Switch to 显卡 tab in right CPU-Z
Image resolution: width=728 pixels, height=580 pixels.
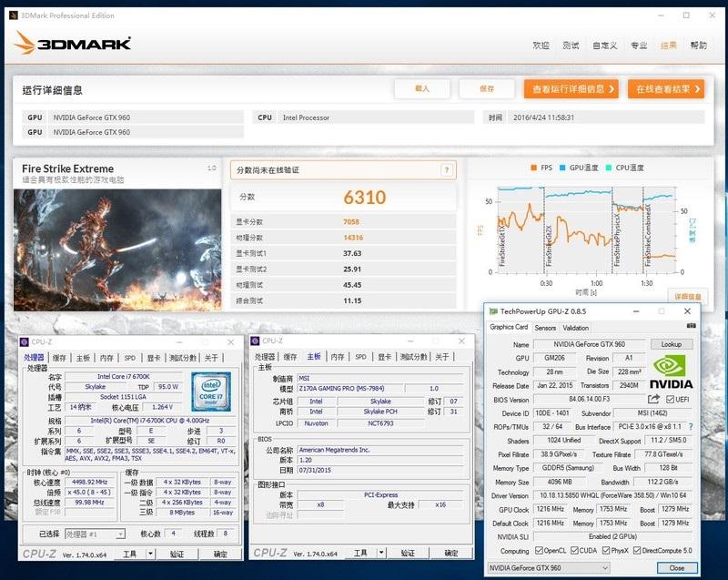384,357
